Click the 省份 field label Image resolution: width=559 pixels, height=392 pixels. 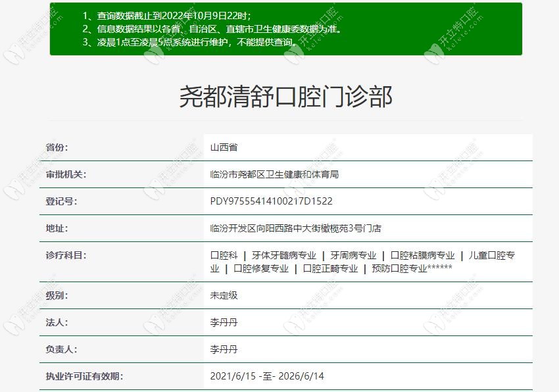[x=57, y=147]
